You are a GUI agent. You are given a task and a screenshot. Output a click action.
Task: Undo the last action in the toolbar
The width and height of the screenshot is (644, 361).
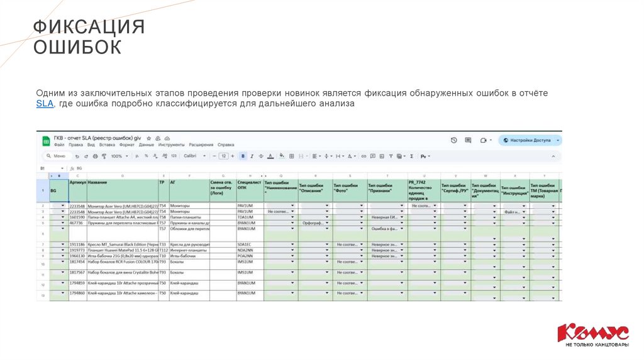77,156
